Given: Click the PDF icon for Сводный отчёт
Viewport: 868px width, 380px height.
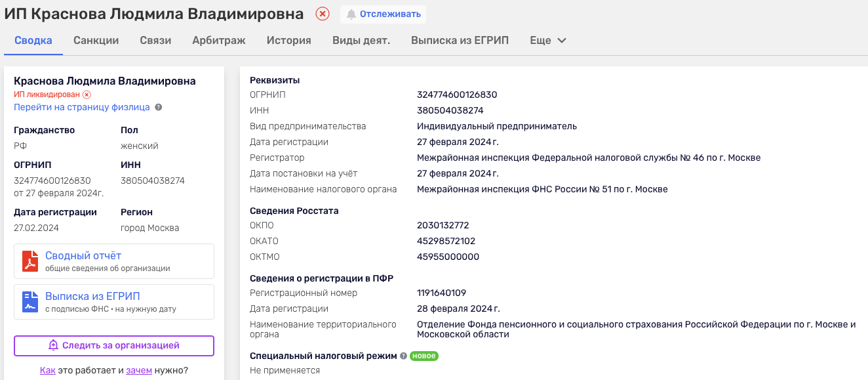Looking at the screenshot, I should [30, 261].
